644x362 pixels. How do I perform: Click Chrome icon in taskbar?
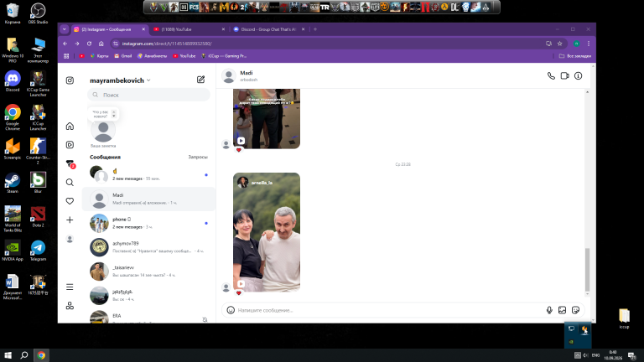point(41,355)
